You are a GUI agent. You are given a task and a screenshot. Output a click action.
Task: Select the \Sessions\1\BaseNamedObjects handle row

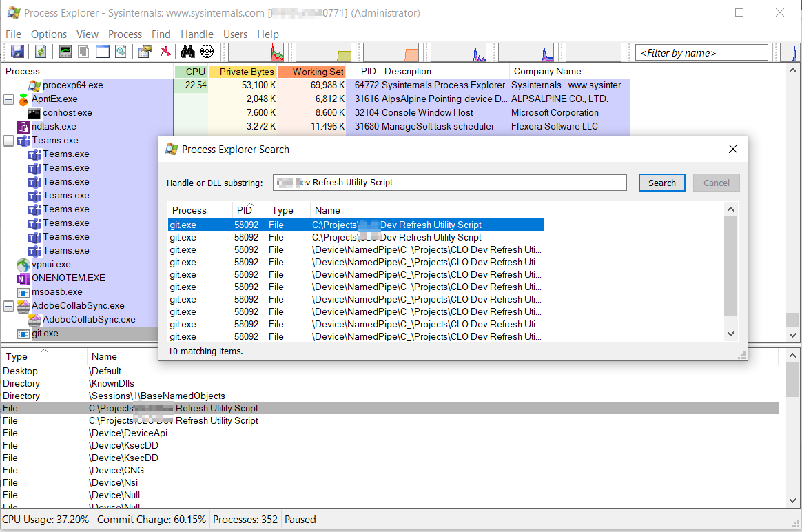click(x=390, y=396)
